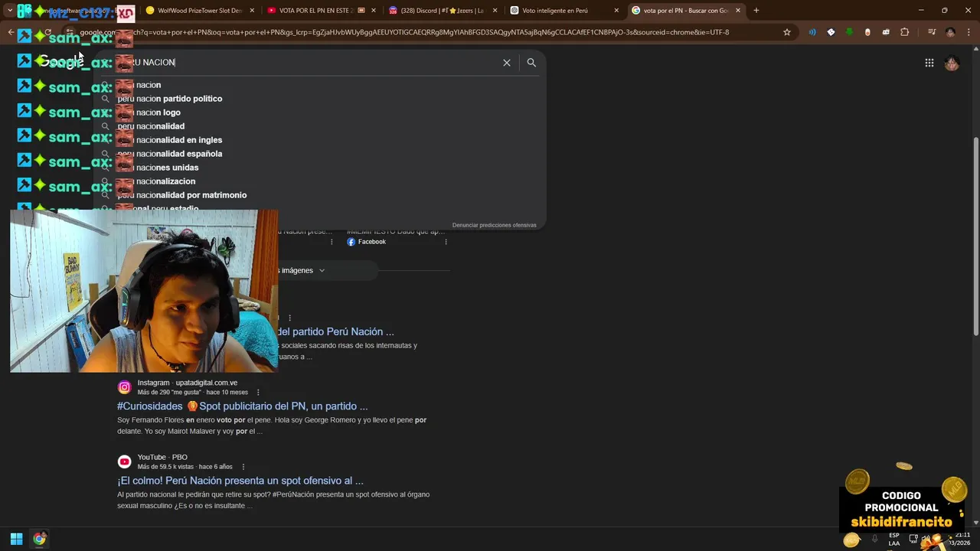Open the Facebook source result
980x551 pixels.
(x=366, y=242)
